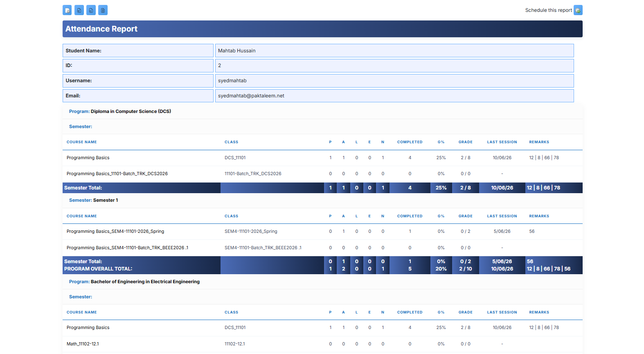Screen dimensions: 644x354
Task: Click the email syedmahtab@paktaleem.net field
Action: coord(394,96)
